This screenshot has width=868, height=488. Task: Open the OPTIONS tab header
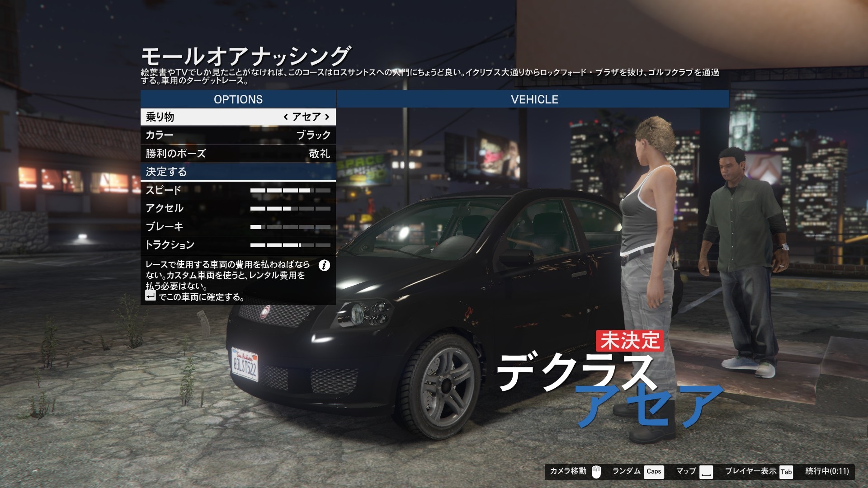[238, 99]
